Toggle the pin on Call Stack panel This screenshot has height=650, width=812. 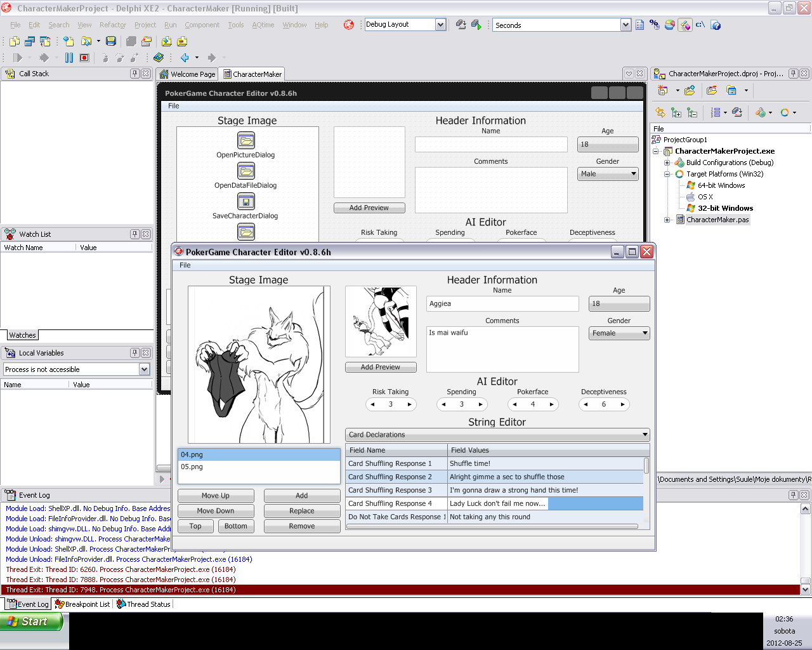[x=134, y=74]
